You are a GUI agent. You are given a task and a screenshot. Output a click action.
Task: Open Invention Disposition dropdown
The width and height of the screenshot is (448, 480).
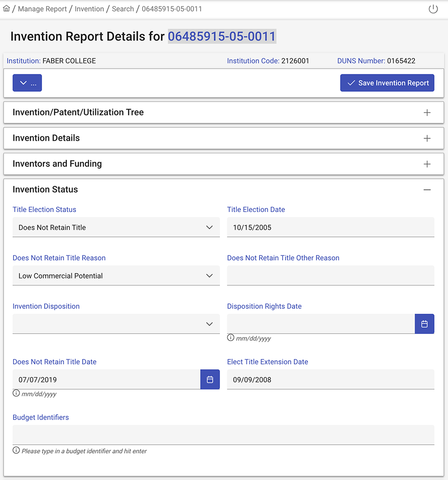coord(116,324)
